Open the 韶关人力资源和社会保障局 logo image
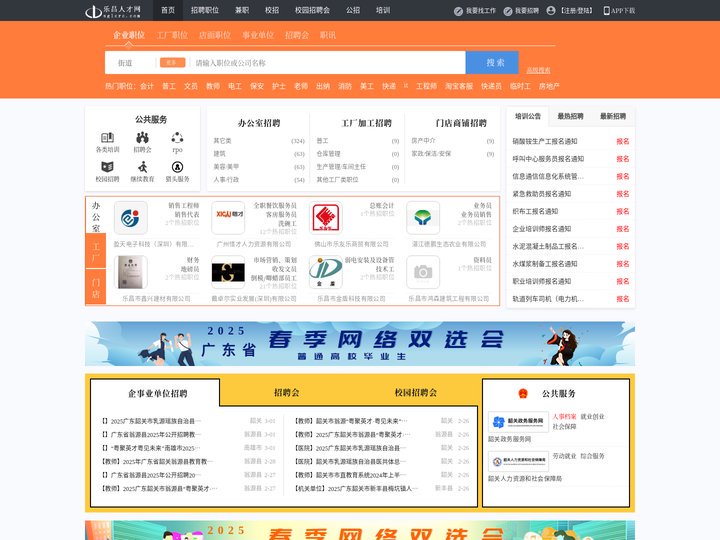The width and height of the screenshot is (720, 540). [x=518, y=461]
